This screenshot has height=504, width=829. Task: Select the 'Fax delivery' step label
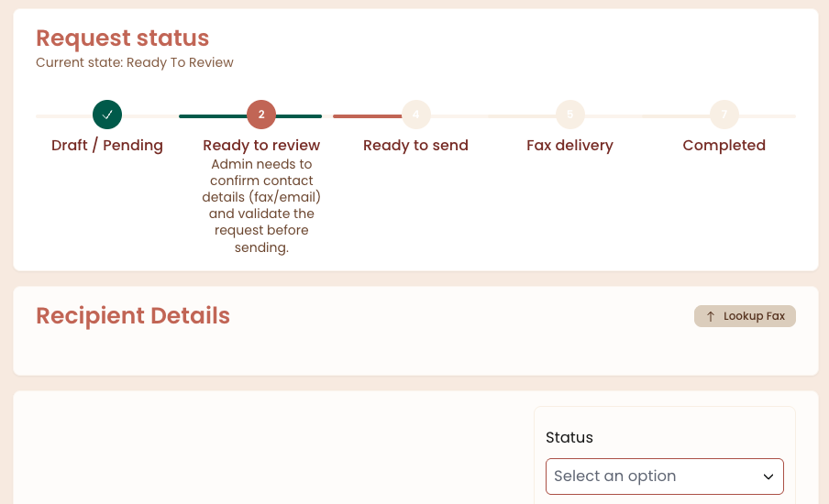(569, 146)
